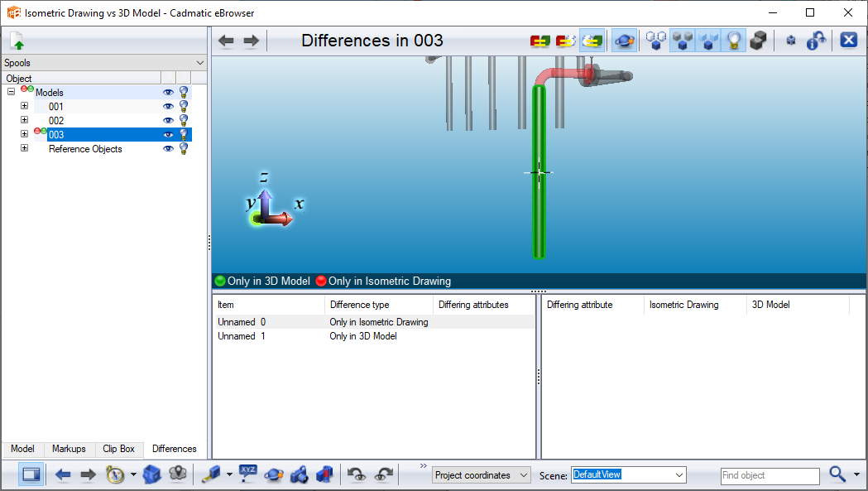Switch to the Clip Box tab
Screen dimensions: 868x491
[x=118, y=449]
